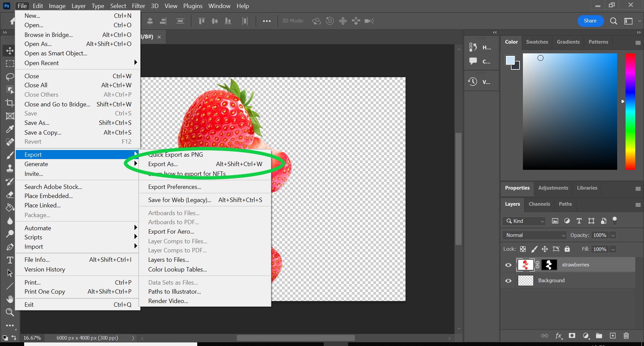Select the Crop tool
Image resolution: width=644 pixels, height=346 pixels.
10,103
